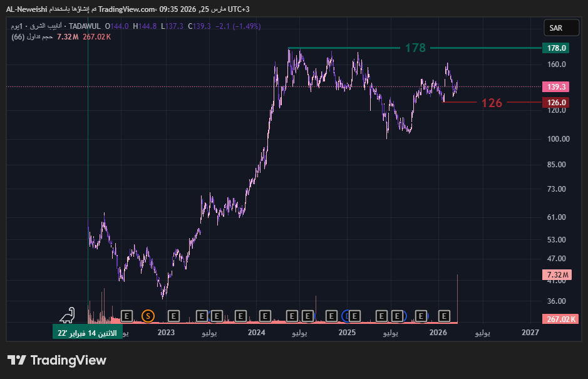Open the orange S split marker

pos(148,316)
